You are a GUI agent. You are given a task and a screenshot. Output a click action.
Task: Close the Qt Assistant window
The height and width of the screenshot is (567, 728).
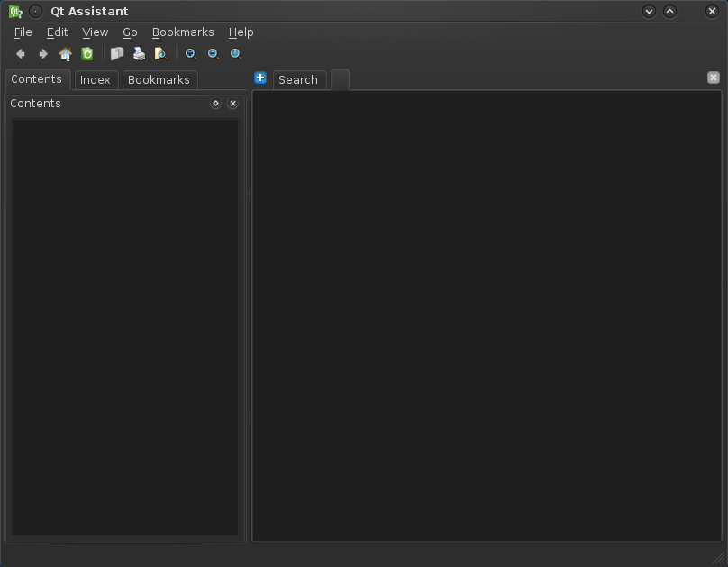pyautogui.click(x=712, y=11)
